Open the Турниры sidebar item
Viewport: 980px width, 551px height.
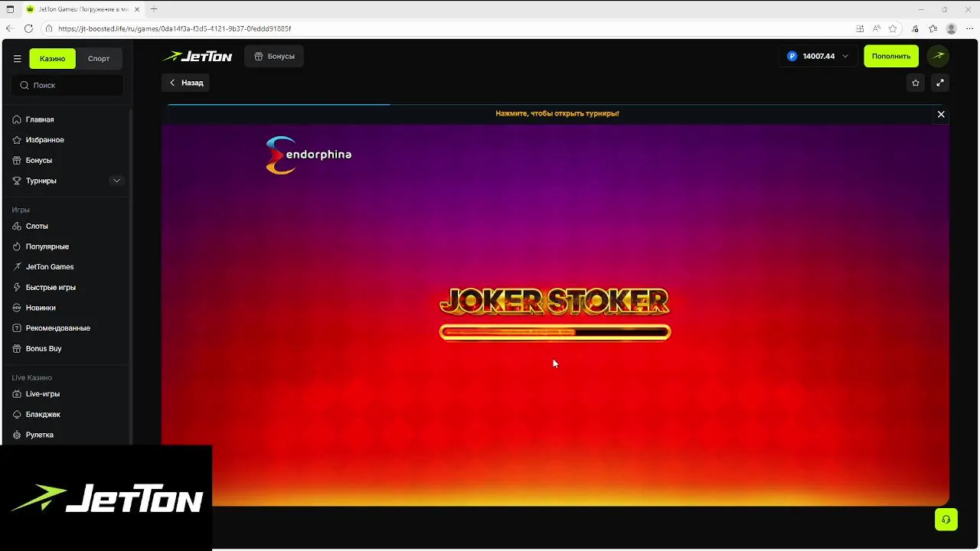click(x=41, y=181)
